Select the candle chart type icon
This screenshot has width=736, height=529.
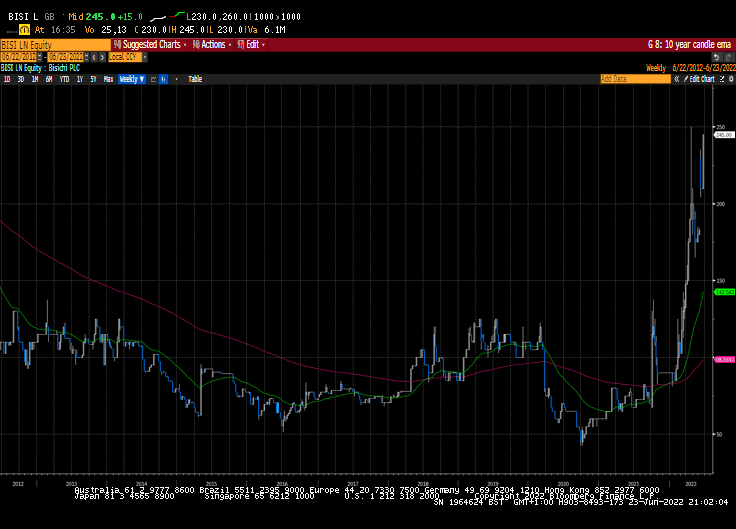164,78
